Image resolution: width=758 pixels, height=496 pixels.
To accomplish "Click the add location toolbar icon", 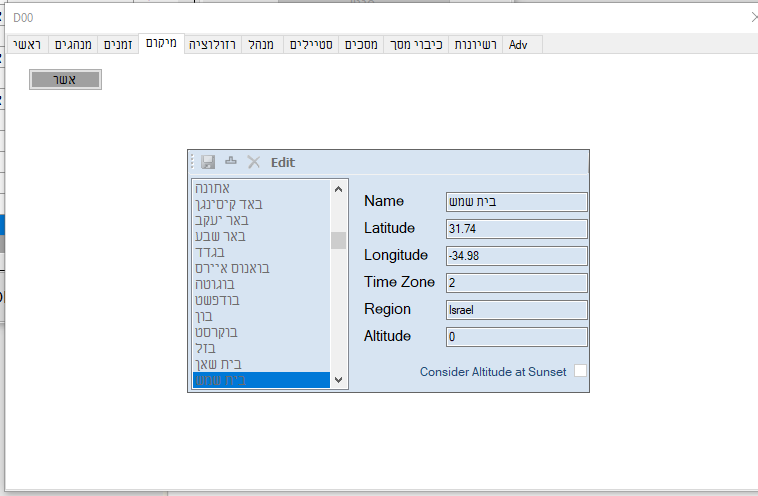I will click(x=231, y=162).
